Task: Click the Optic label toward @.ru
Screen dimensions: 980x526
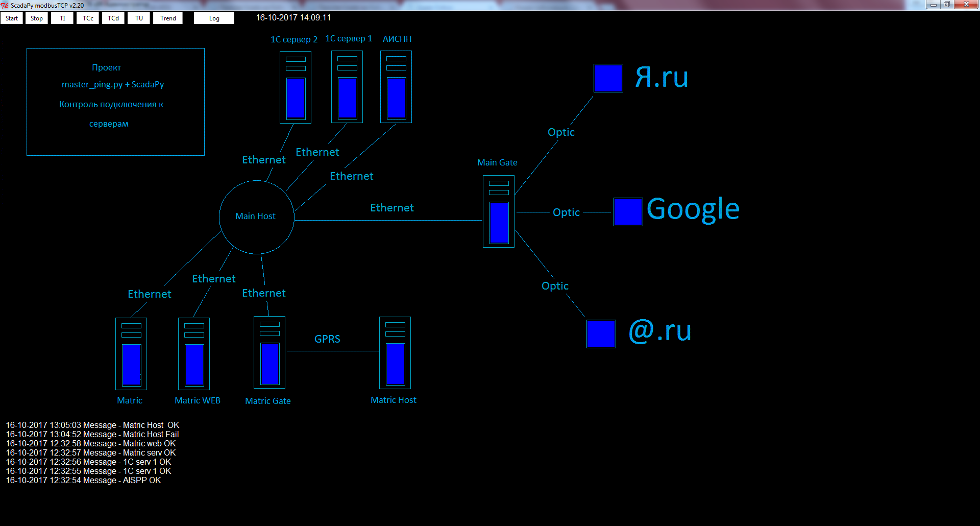Action: (555, 286)
